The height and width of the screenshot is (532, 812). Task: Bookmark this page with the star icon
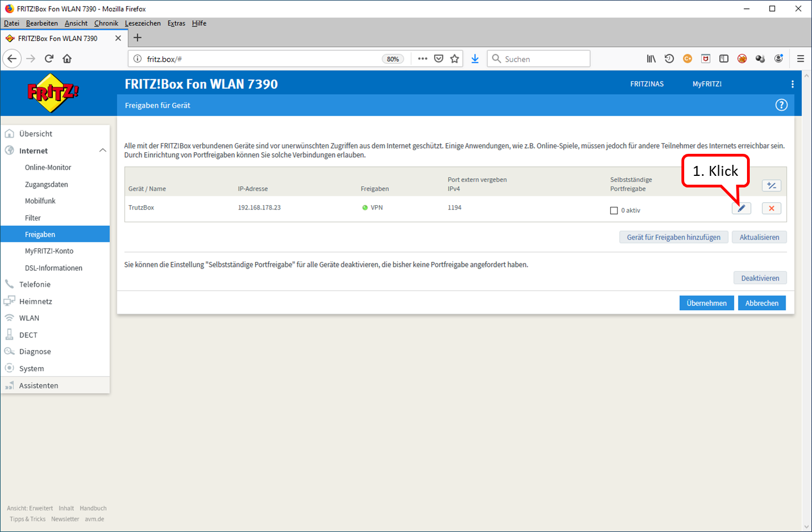coord(454,58)
